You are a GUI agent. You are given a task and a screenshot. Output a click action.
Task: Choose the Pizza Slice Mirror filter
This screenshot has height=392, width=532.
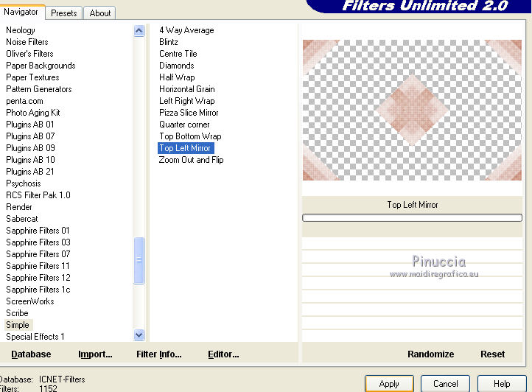click(189, 113)
